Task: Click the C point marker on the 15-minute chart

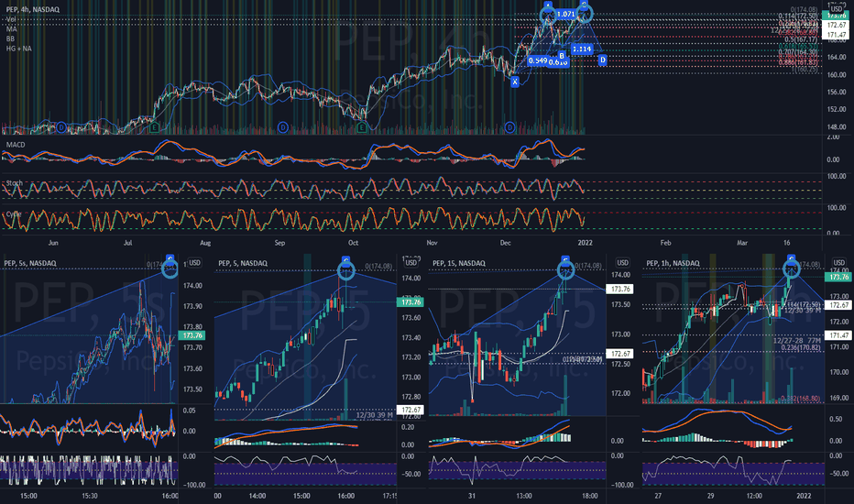Action: tap(565, 260)
